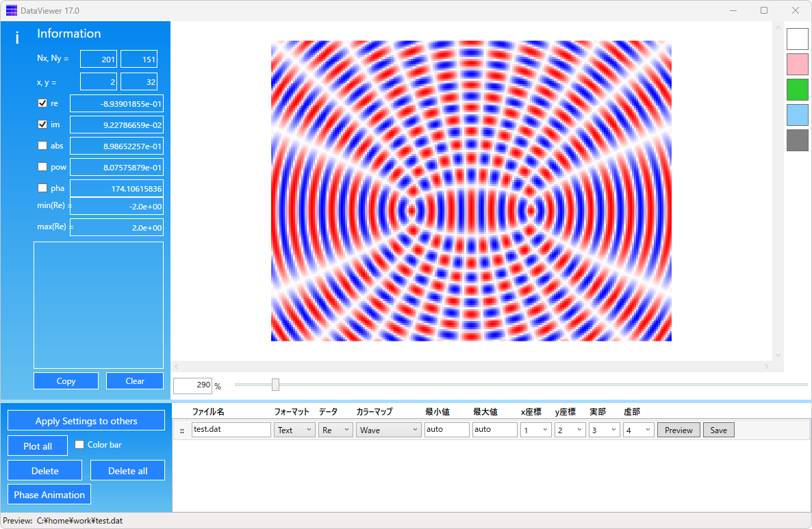Click the Nx field showing 201
Image resolution: width=812 pixels, height=529 pixels.
(x=99, y=59)
